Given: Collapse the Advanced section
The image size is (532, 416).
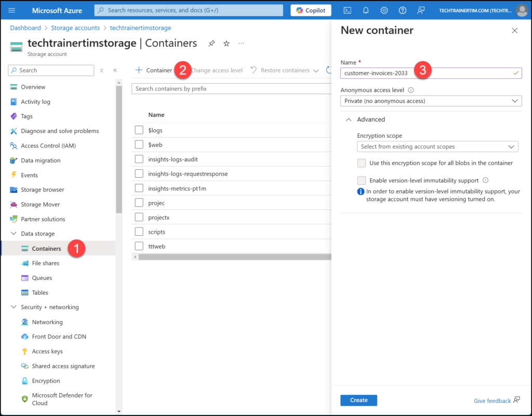Looking at the screenshot, I should (349, 119).
